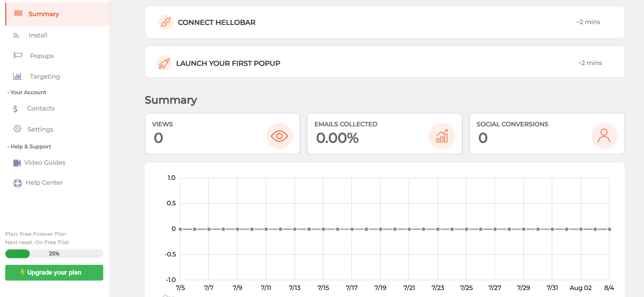Click the 'Plan: Free Forever Plan' text
Screen dimensions: 644x297
pos(36,234)
